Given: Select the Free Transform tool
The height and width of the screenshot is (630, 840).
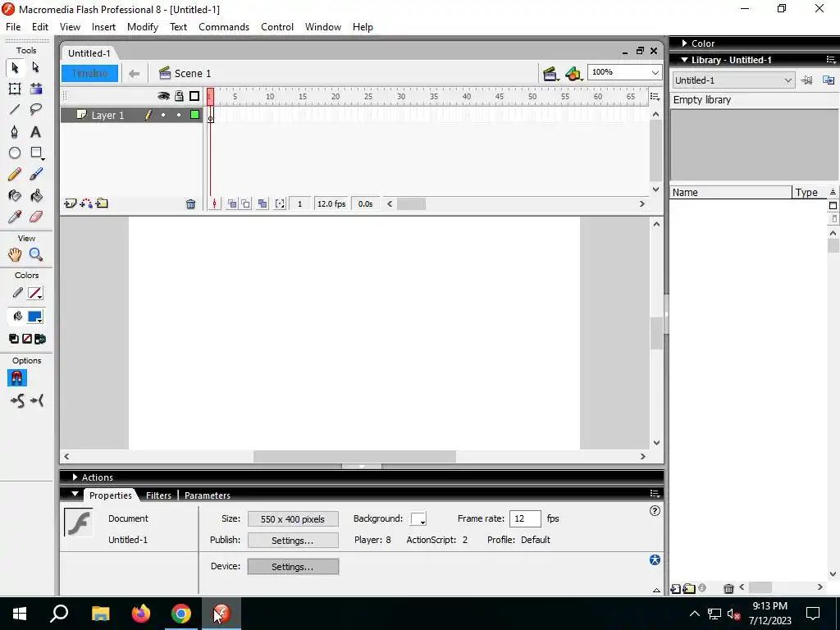Looking at the screenshot, I should point(15,89).
